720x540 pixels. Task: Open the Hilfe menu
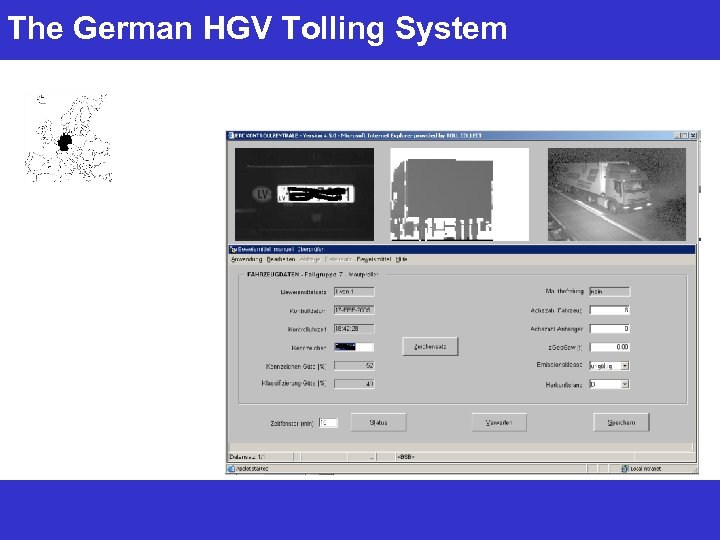pyautogui.click(x=401, y=259)
